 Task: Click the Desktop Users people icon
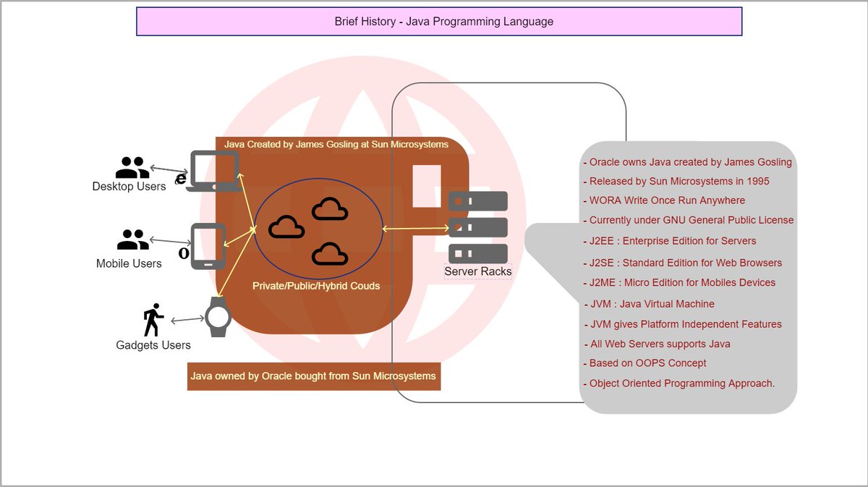132,168
